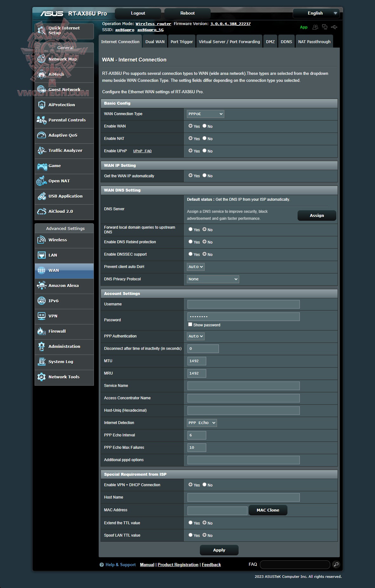Open Traffic Analyzer icon
This screenshot has height=588, width=375.
click(x=42, y=150)
